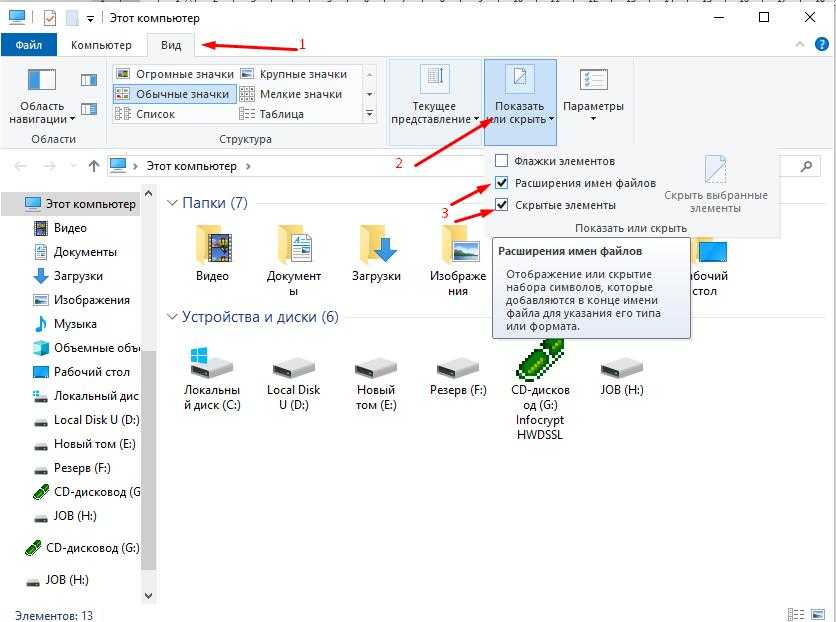Select Загрузки in navigation tree

point(68,276)
